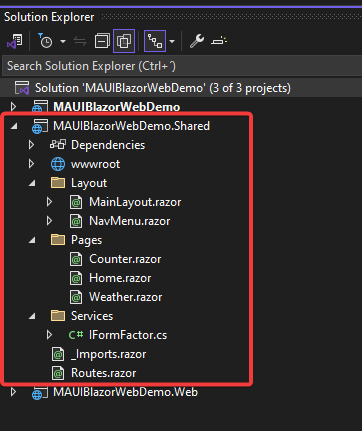The height and width of the screenshot is (431, 362).
Task: Click the solution file icon at the root
Action: coord(22,88)
